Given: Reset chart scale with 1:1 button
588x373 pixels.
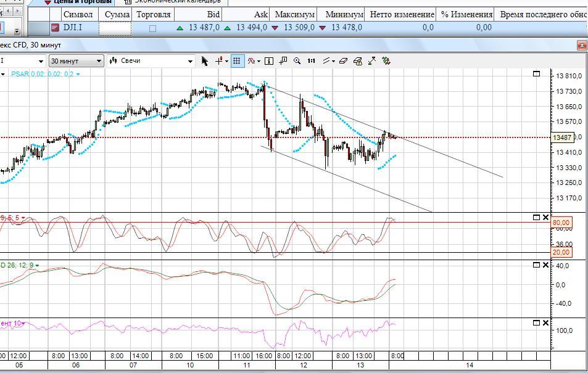Looking at the screenshot, I should point(311,61).
